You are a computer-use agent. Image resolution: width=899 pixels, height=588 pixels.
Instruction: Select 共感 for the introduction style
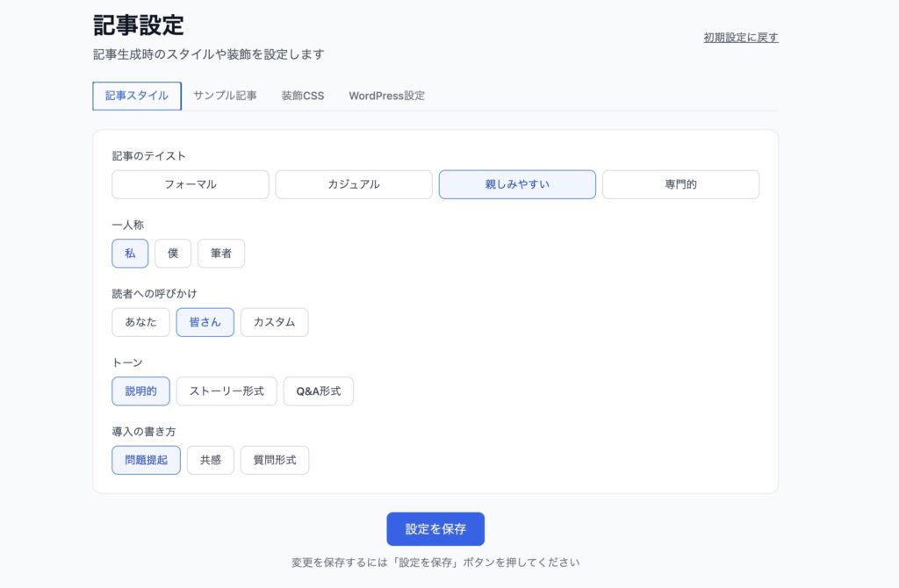tap(211, 460)
